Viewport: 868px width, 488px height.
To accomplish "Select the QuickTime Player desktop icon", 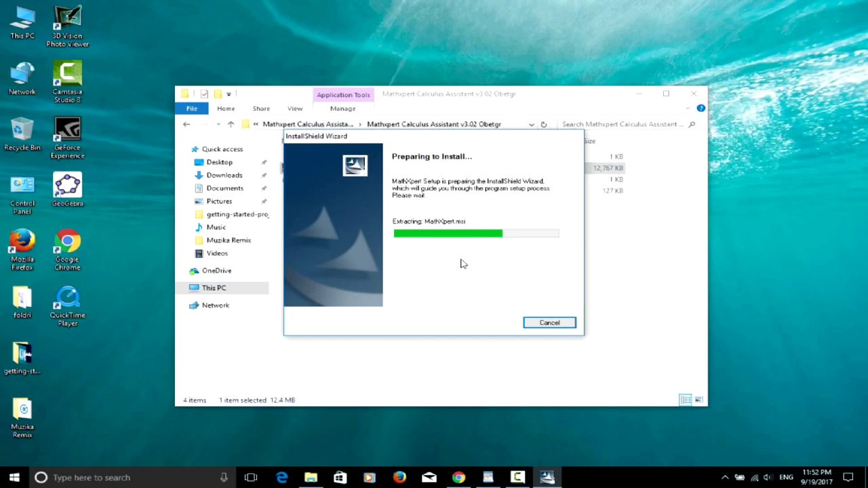I will (x=67, y=306).
